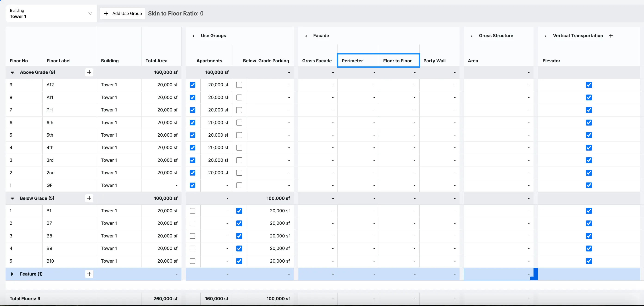This screenshot has height=306, width=644.
Task: Check Below-Grade Parking checkbox for GF floor
Action: click(239, 185)
